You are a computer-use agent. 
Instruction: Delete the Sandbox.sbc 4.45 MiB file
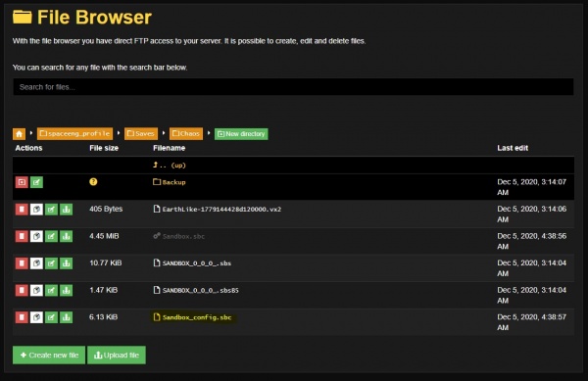coord(22,236)
